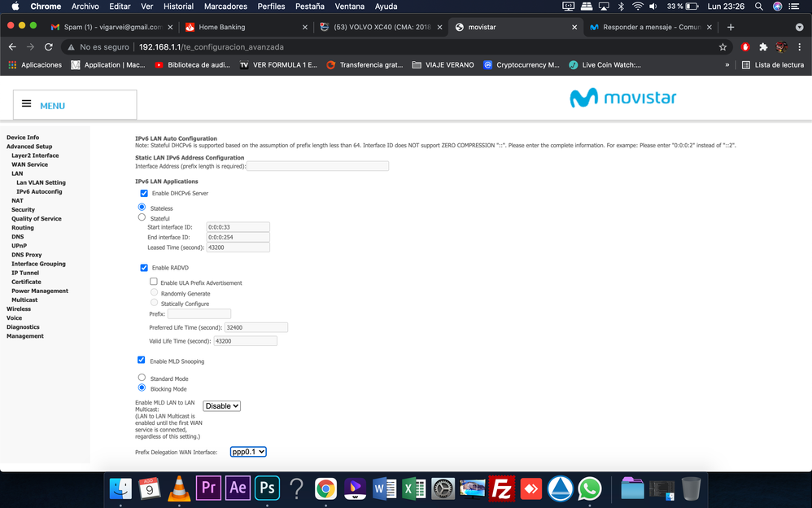812x508 pixels.
Task: Select the Stateful radio button
Action: coord(142,217)
